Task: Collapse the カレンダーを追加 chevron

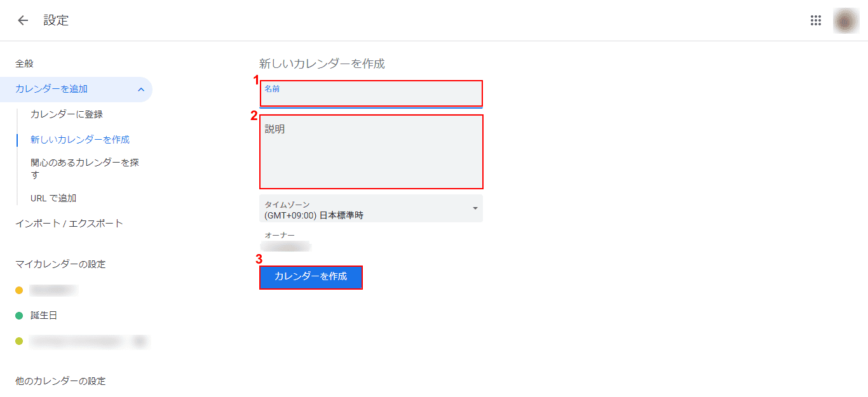Action: [141, 90]
